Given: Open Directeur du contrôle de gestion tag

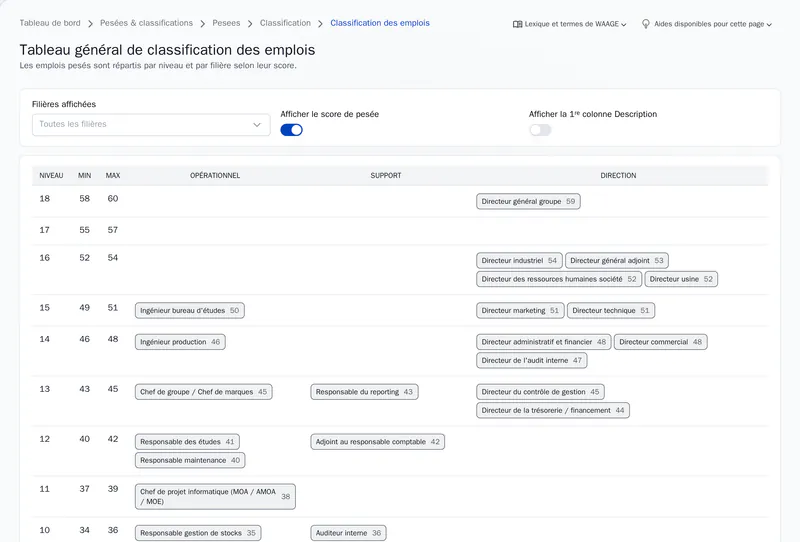Looking at the screenshot, I should (x=540, y=392).
